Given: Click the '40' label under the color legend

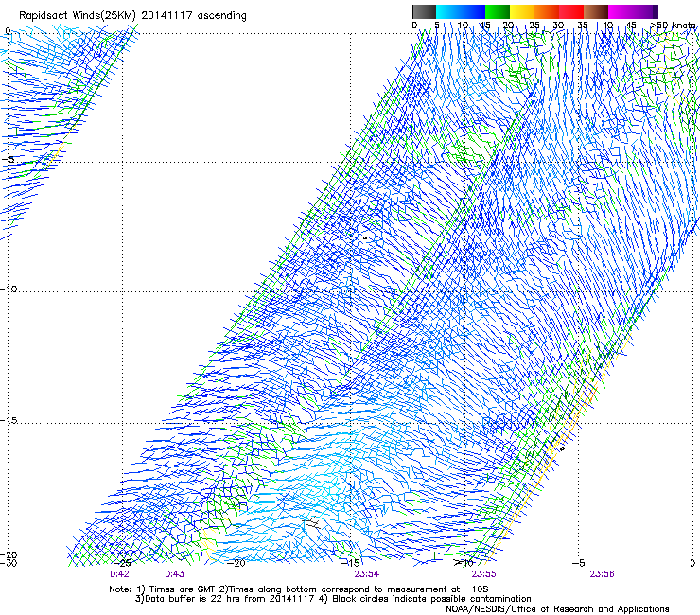Looking at the screenshot, I should point(607,26).
